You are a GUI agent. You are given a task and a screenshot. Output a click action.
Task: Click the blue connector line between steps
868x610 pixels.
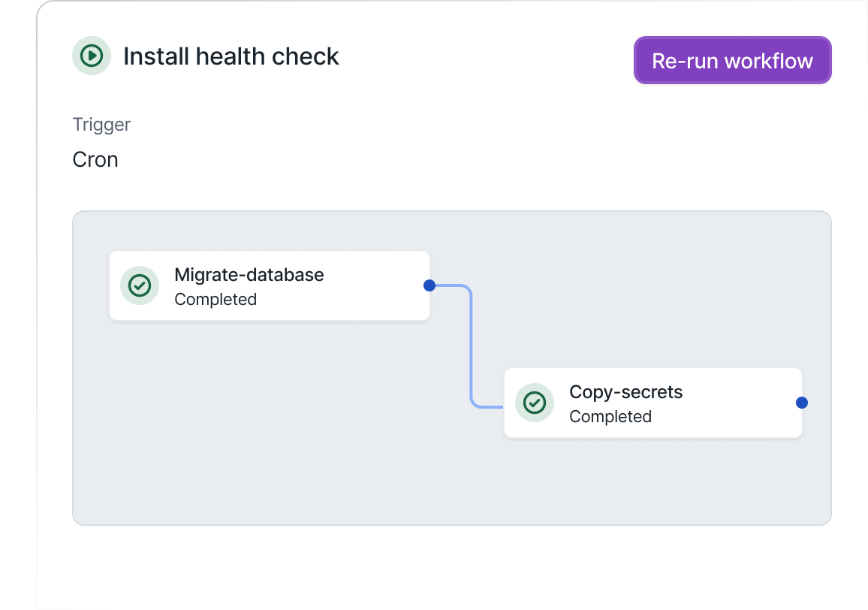tap(471, 346)
